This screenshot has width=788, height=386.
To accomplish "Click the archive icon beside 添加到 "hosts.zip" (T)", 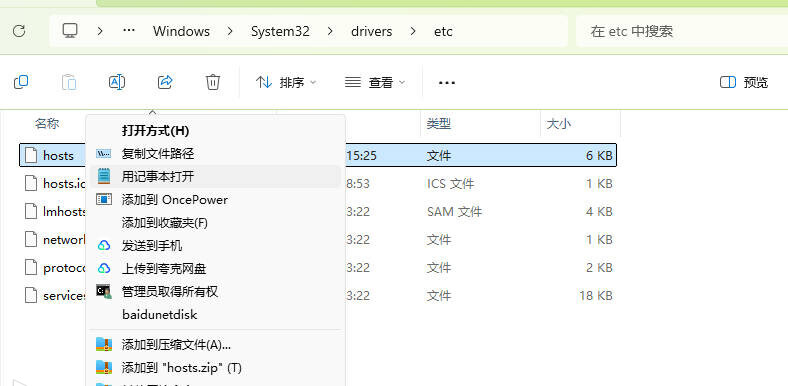I will click(104, 367).
